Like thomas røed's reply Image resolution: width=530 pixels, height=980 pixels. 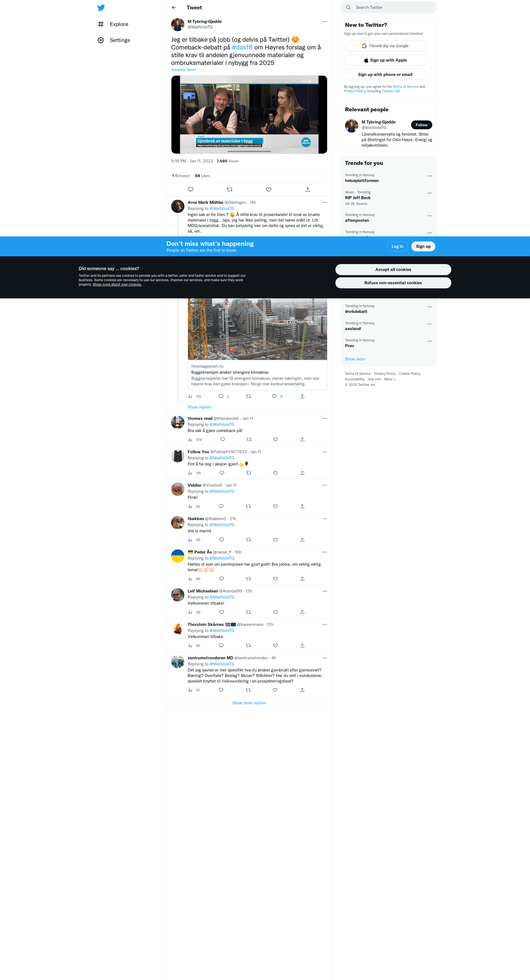pos(276,439)
